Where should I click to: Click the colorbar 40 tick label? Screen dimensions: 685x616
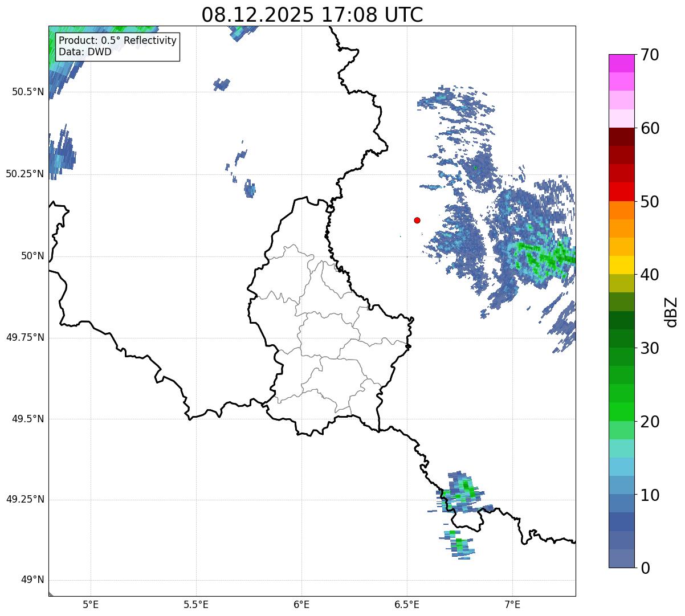pyautogui.click(x=650, y=275)
